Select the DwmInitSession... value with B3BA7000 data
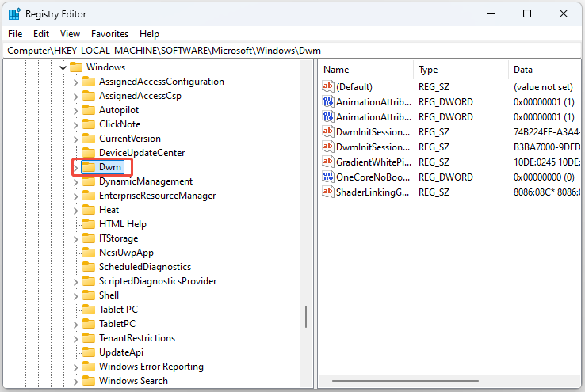The height and width of the screenshot is (392, 585). 450,147
